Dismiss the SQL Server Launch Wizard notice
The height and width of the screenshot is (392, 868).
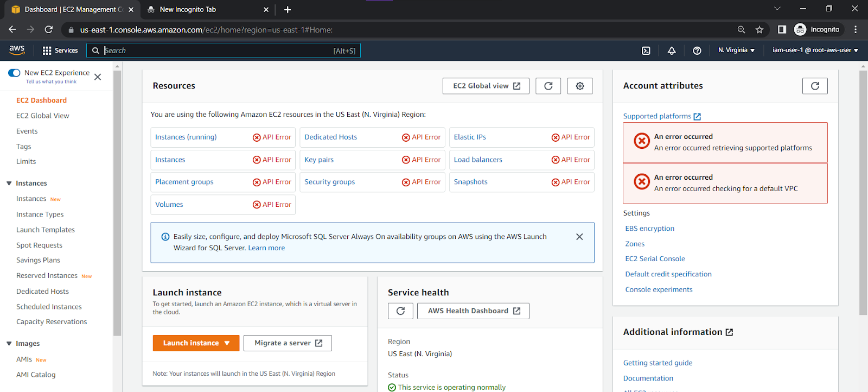point(579,237)
